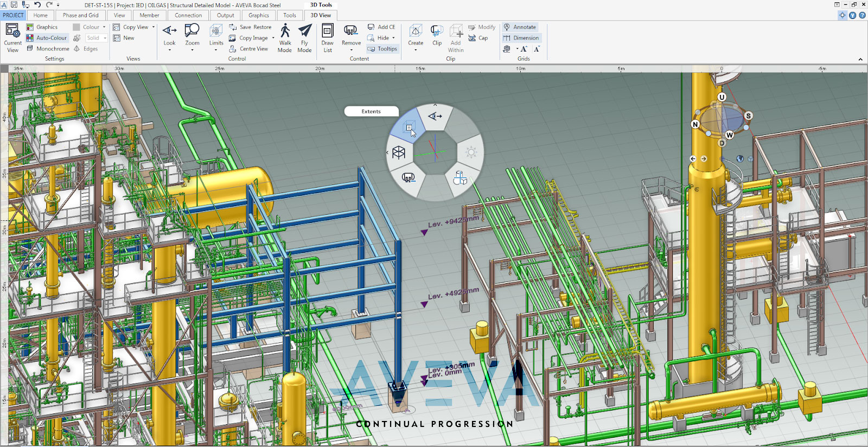This screenshot has width=868, height=447.
Task: Click the Clip tool
Action: (437, 35)
